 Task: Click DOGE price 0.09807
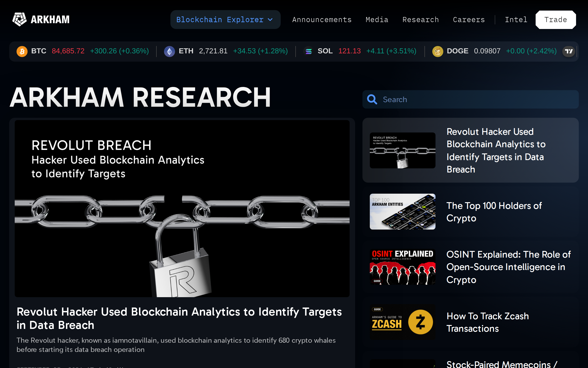(x=487, y=51)
